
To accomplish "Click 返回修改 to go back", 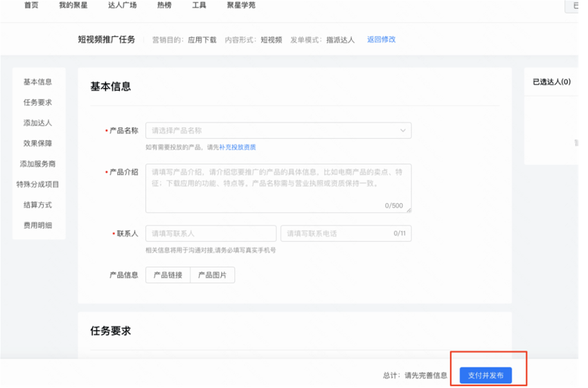I will click(x=382, y=39).
